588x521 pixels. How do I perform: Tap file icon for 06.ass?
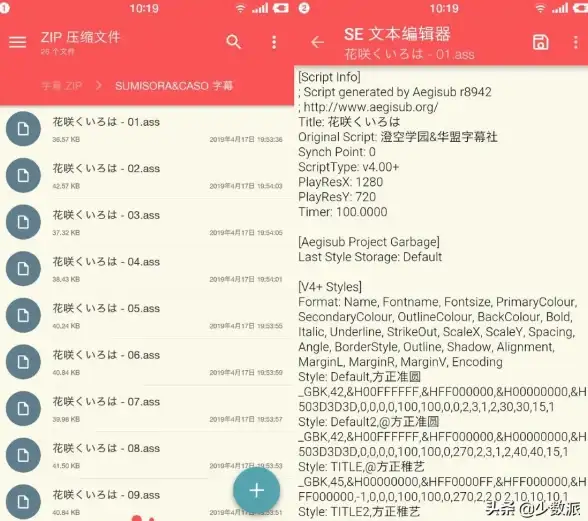23,362
